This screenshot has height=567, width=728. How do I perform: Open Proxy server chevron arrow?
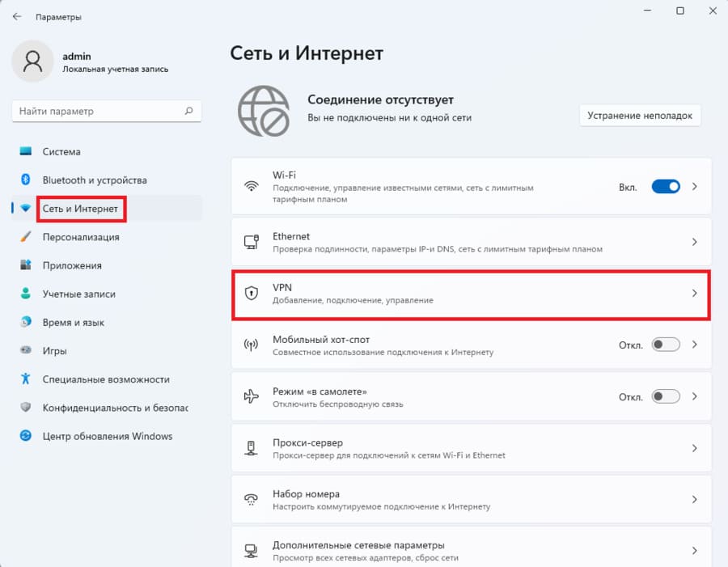click(695, 448)
